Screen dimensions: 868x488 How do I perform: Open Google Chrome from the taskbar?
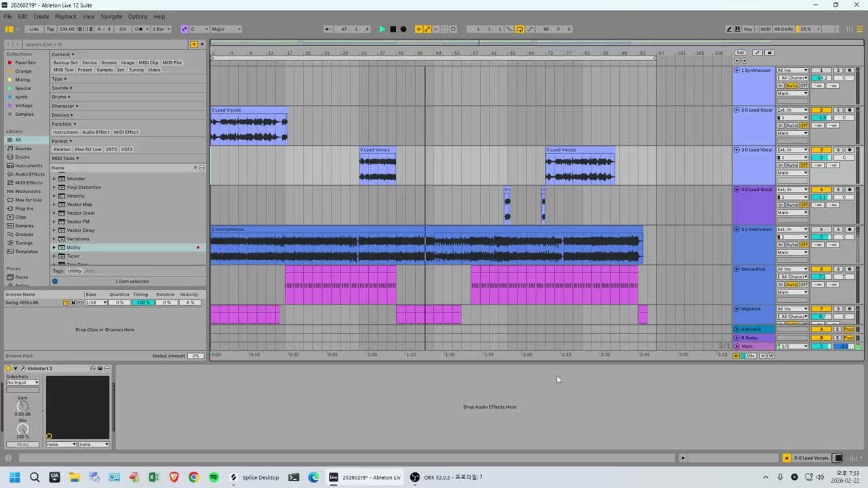194,477
